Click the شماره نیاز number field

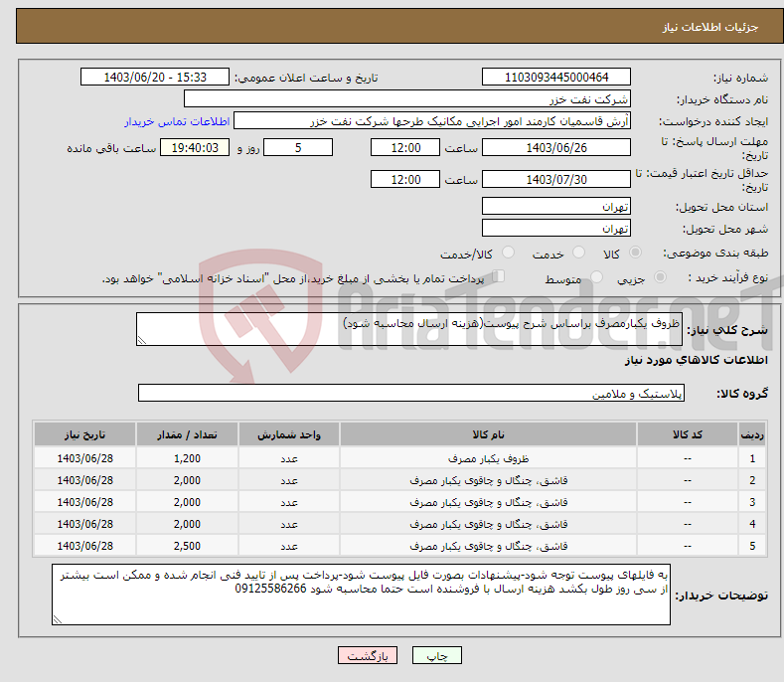pyautogui.click(x=556, y=78)
